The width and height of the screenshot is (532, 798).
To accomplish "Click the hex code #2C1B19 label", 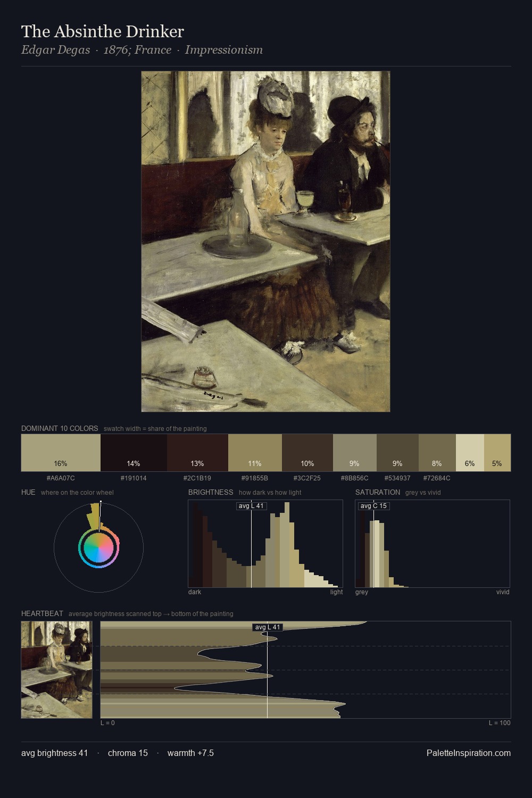I will [197, 478].
